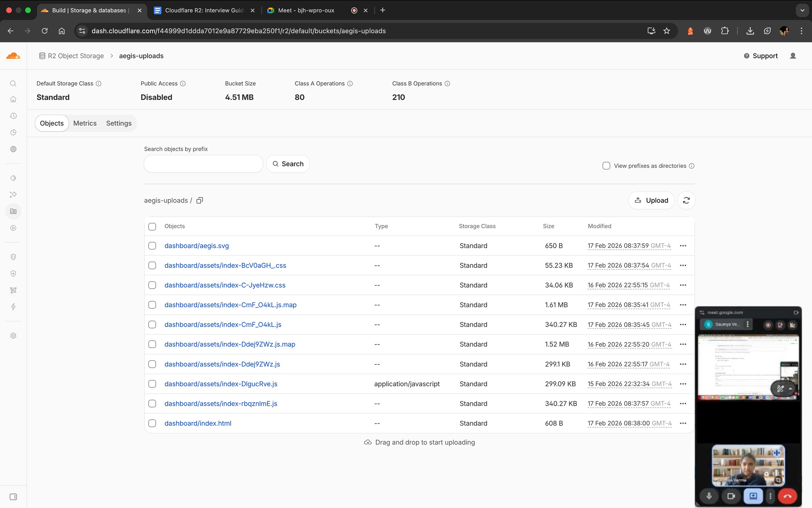The height and width of the screenshot is (508, 812).
Task: Switch to the Metrics tab
Action: [x=85, y=123]
